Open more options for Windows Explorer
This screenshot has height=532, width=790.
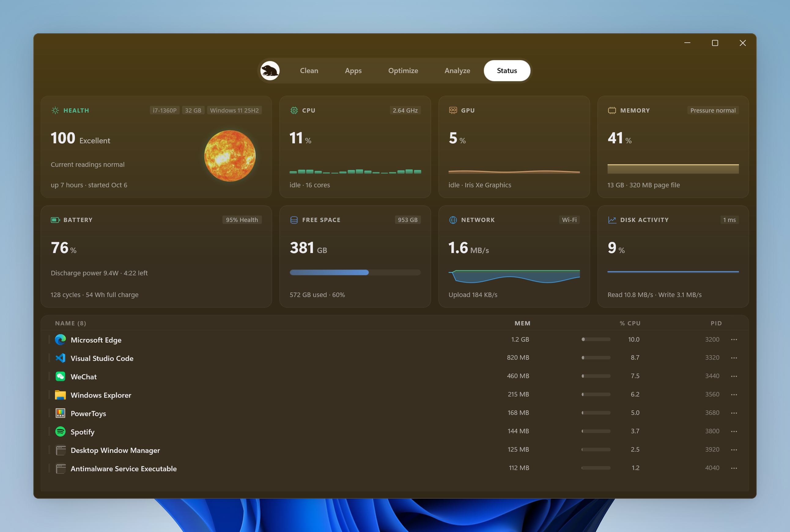(734, 394)
